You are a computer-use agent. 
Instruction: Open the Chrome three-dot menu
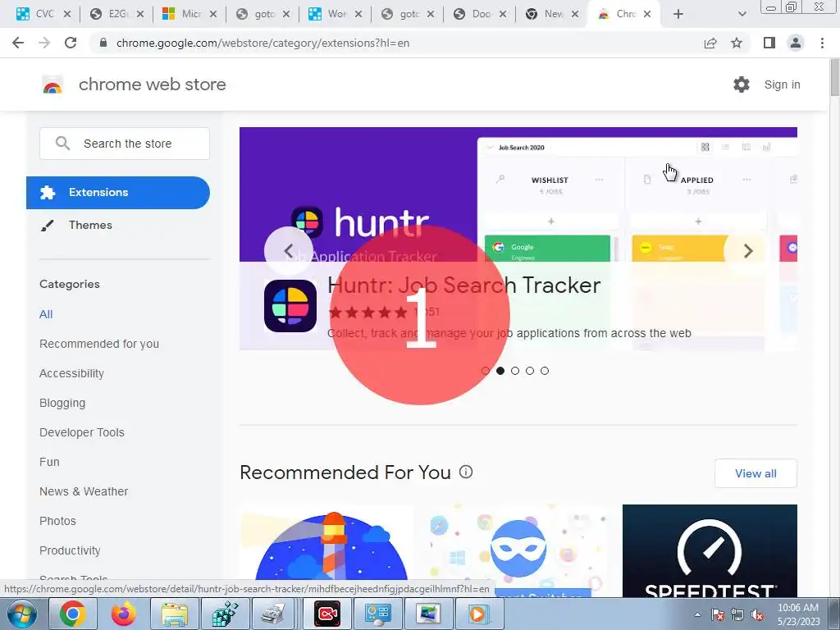pyautogui.click(x=822, y=43)
